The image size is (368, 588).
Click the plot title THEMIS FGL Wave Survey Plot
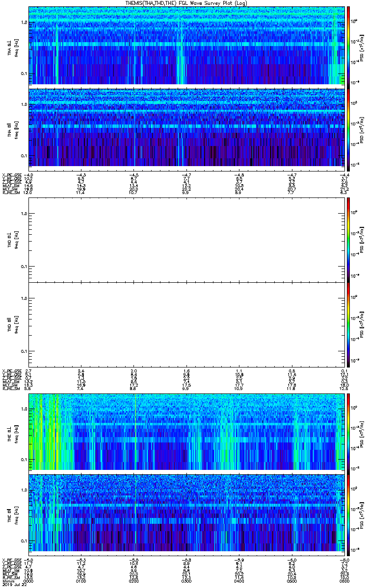(x=185, y=3)
